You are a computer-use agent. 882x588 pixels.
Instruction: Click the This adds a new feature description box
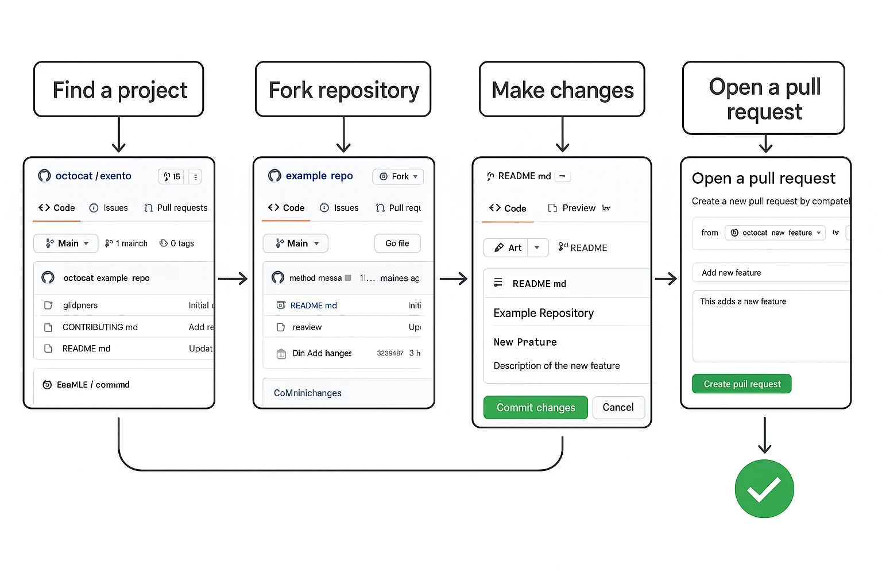pyautogui.click(x=771, y=326)
